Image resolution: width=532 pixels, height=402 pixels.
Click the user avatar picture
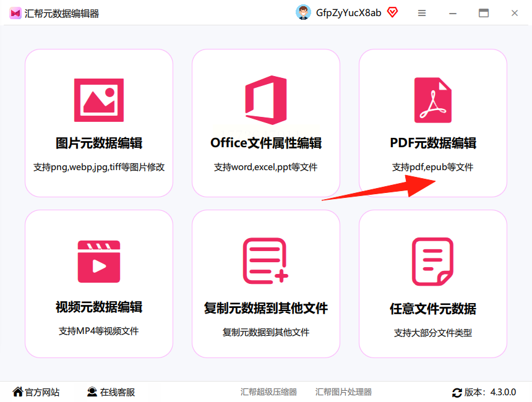(303, 12)
